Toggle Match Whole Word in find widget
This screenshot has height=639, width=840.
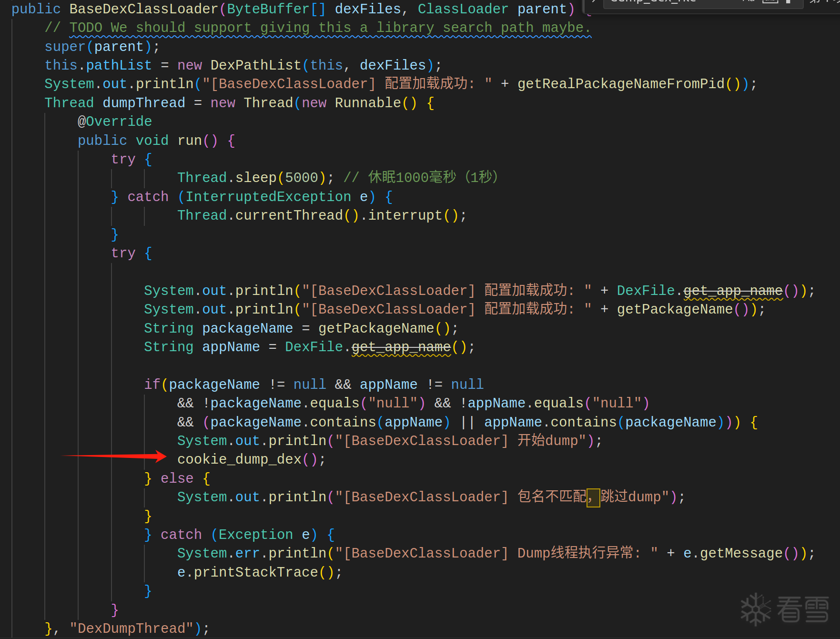(x=770, y=1)
